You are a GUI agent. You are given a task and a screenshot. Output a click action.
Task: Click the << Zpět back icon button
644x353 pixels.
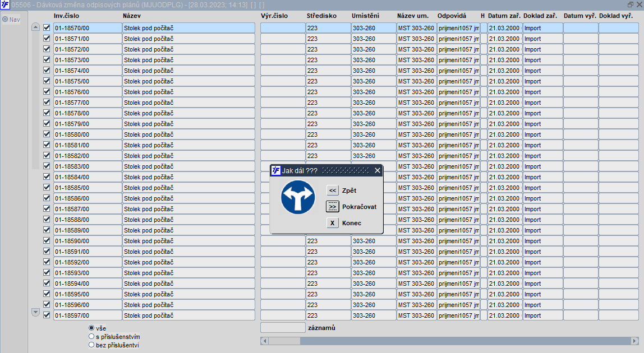(332, 191)
